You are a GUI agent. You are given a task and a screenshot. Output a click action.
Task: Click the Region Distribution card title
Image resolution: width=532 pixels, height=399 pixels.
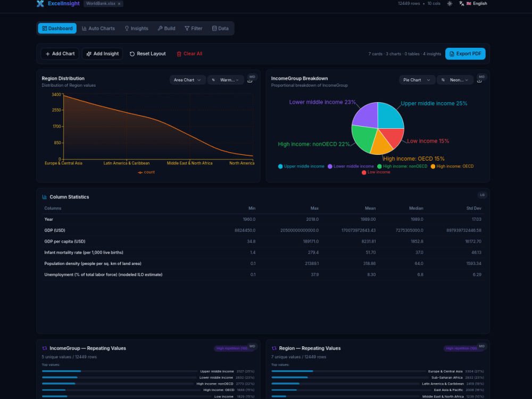tap(63, 78)
